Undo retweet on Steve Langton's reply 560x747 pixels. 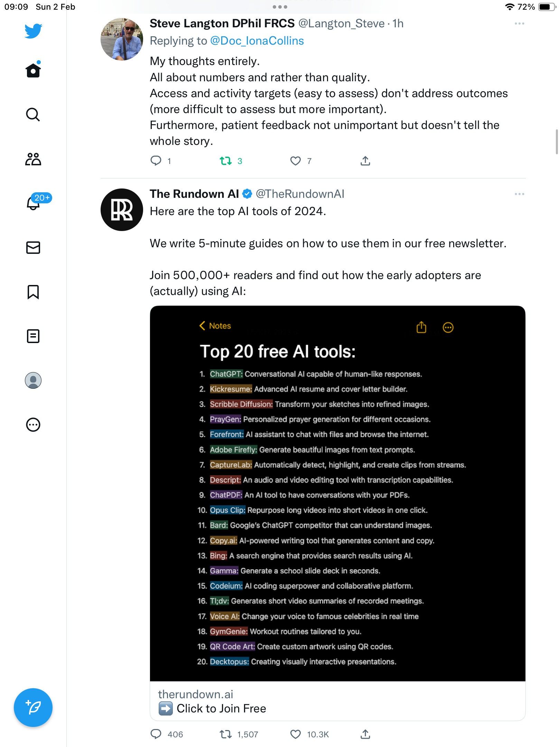pyautogui.click(x=226, y=161)
